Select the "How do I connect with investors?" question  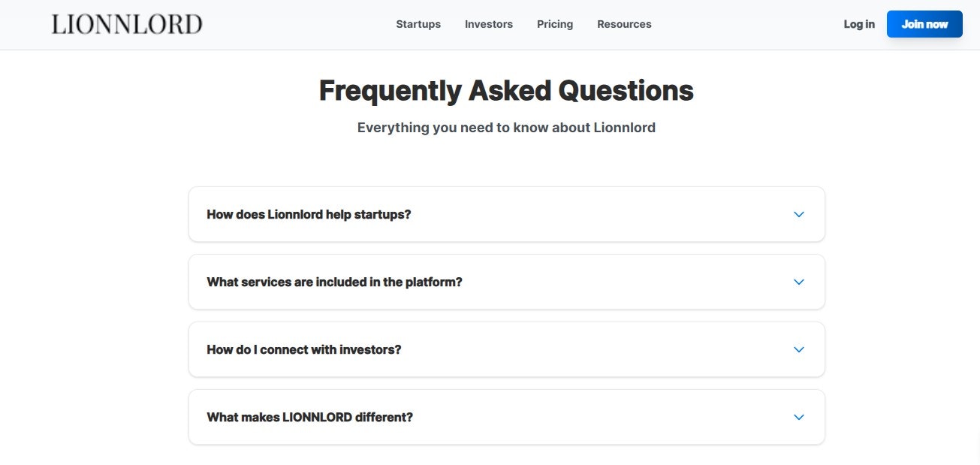point(304,349)
